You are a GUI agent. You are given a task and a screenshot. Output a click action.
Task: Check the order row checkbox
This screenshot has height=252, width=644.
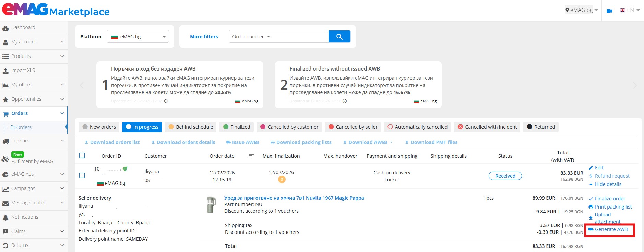(x=82, y=175)
